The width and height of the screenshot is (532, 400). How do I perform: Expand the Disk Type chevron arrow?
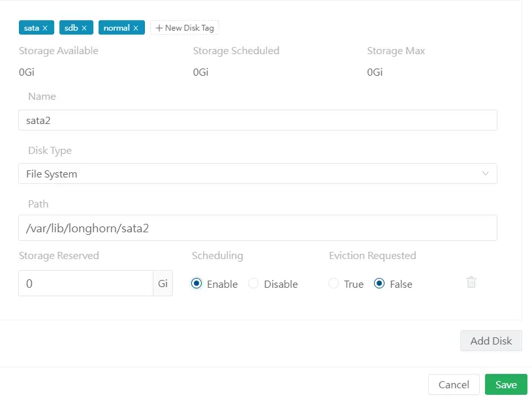[485, 174]
